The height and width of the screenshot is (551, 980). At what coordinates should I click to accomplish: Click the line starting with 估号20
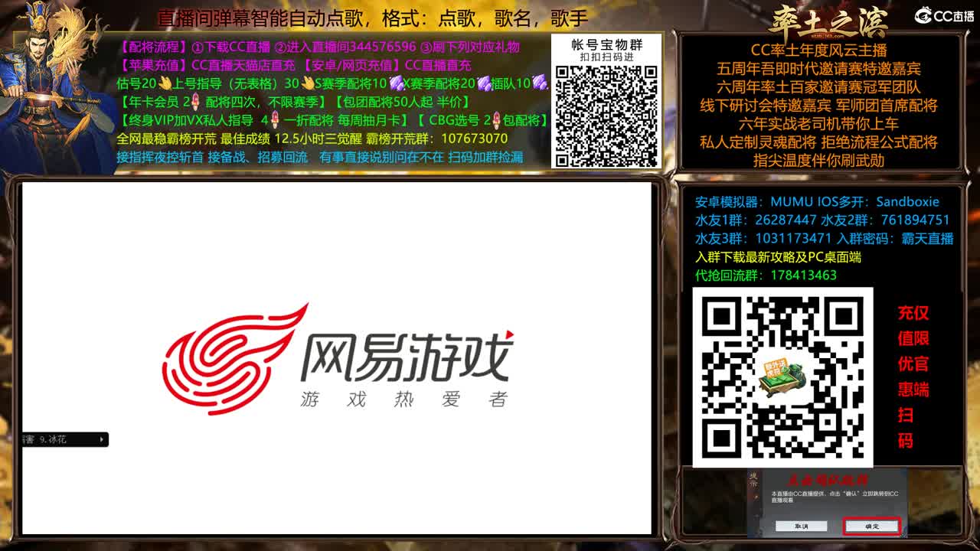[333, 83]
